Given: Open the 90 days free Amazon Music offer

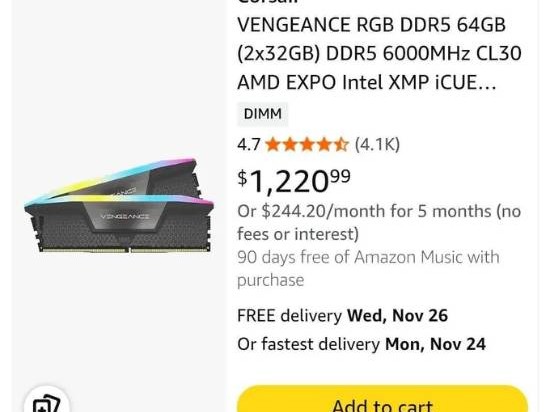Looking at the screenshot, I should [368, 268].
